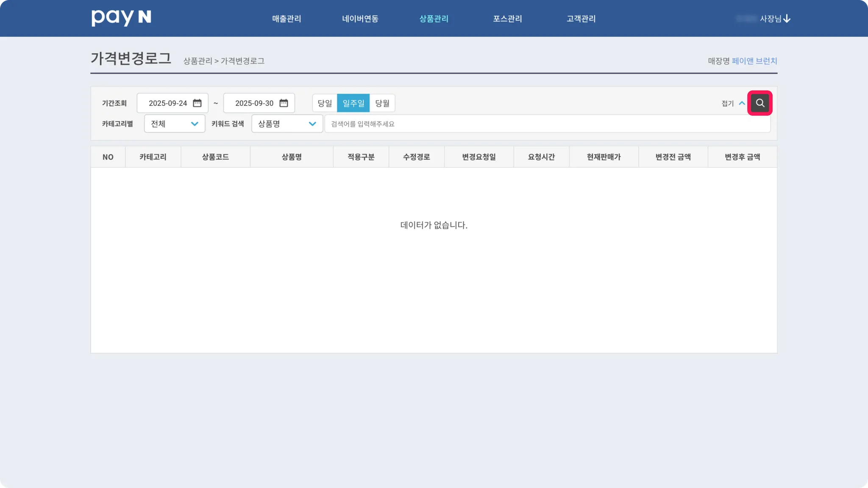Open the end date calendar icon
Viewport: 868px width, 488px height.
(x=284, y=103)
